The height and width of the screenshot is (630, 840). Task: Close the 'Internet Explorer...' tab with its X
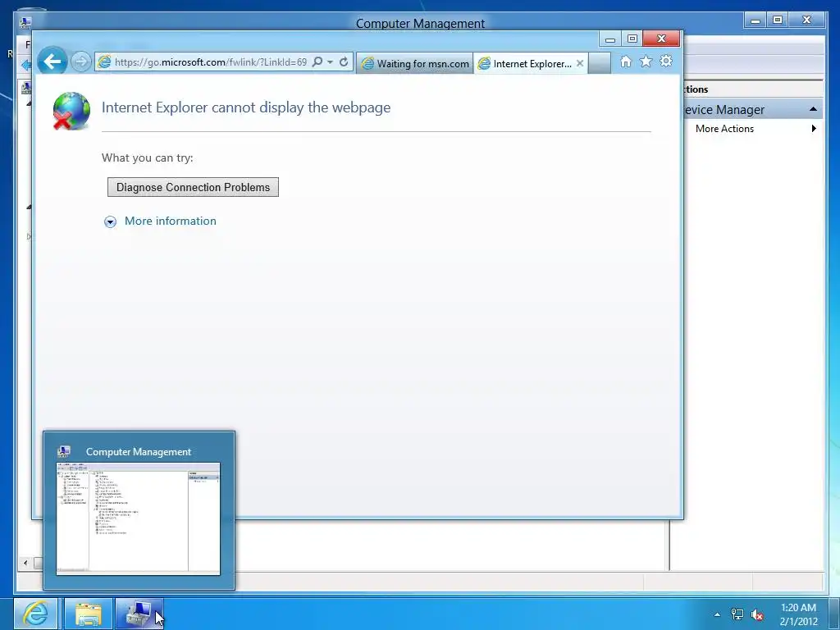(580, 63)
